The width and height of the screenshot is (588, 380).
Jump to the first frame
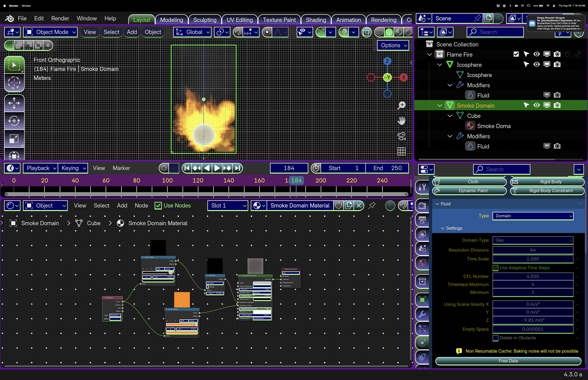(187, 168)
